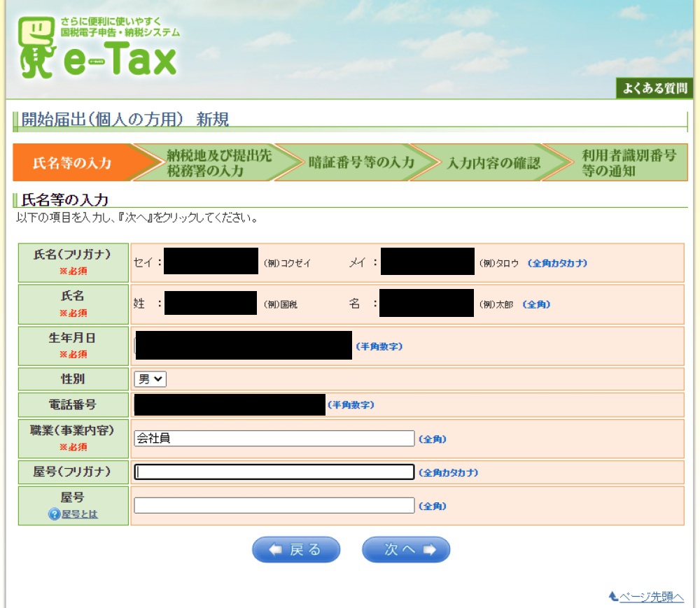Click the 生年月日 input field

click(244, 345)
